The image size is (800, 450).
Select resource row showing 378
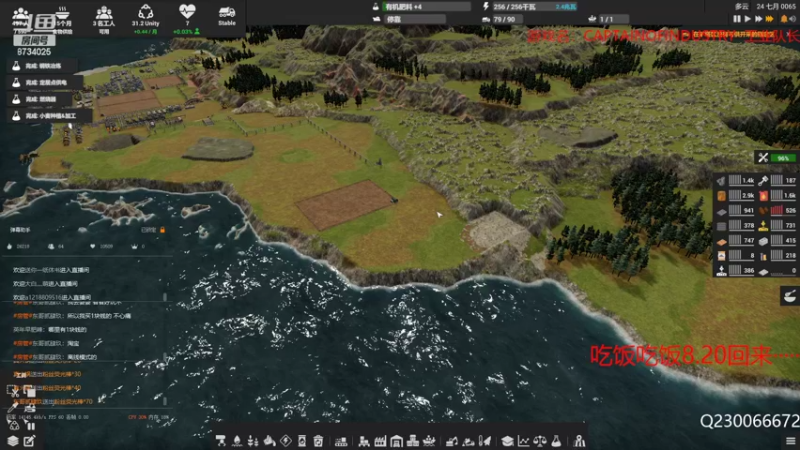735,225
